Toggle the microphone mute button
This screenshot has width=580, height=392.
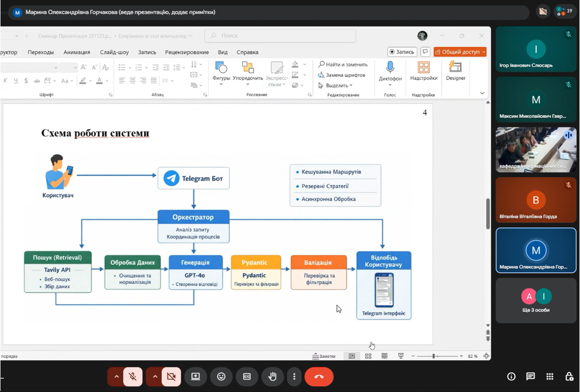click(x=132, y=376)
